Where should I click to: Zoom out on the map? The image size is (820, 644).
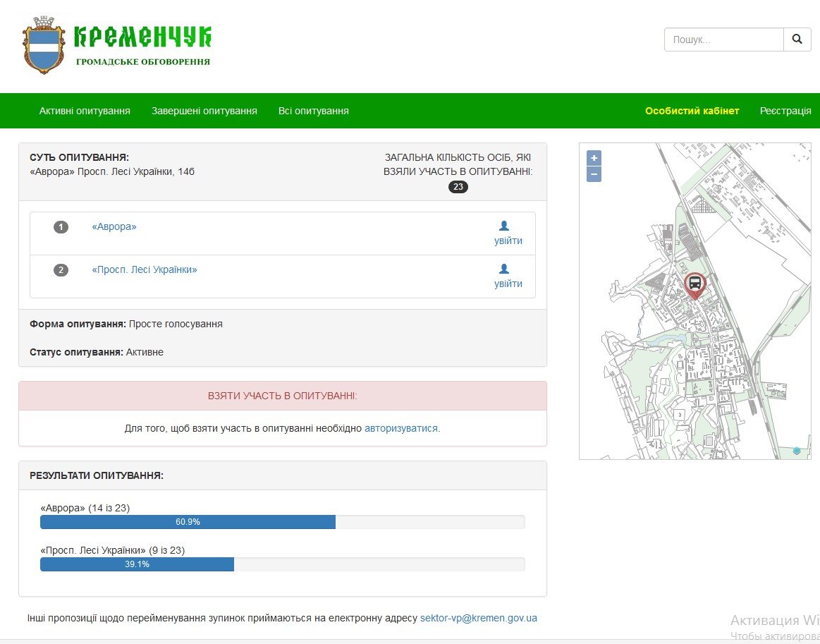(x=594, y=174)
